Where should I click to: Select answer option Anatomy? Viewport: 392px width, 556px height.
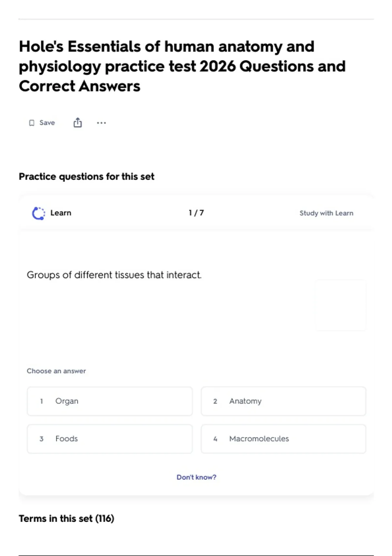coord(284,401)
